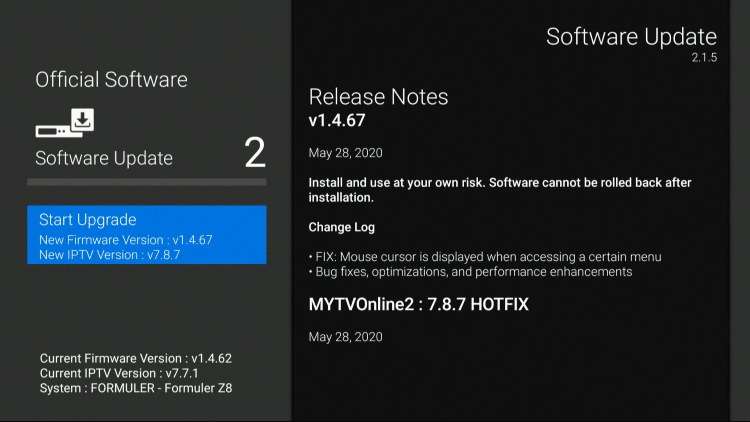Click the New Firmware Version v1.4.67 line
This screenshot has width=750, height=422.
(125, 240)
